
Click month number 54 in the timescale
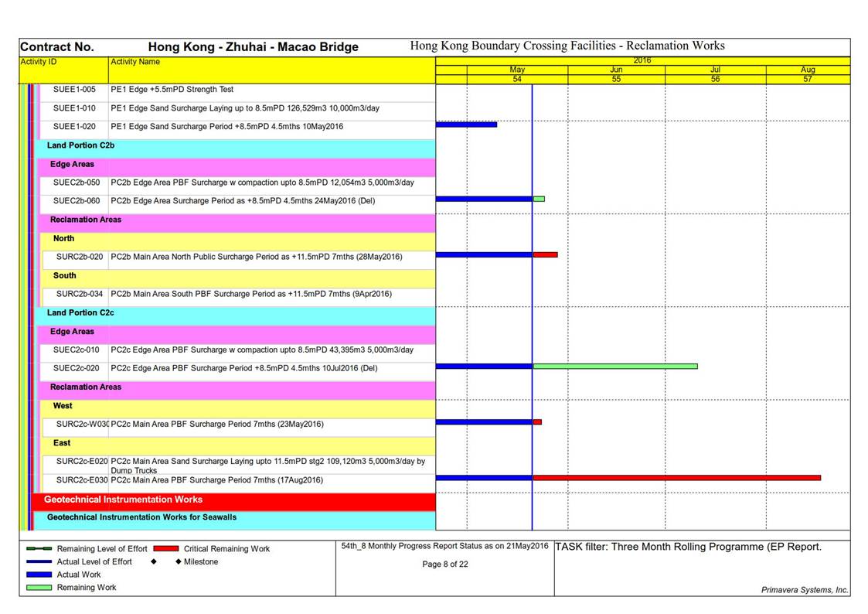click(517, 79)
